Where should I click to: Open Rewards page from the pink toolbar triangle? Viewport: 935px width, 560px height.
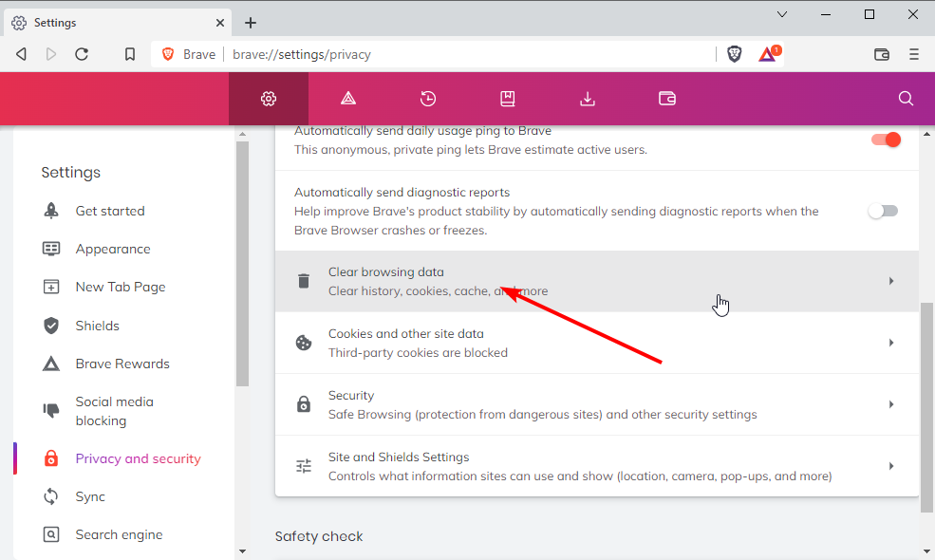pyautogui.click(x=348, y=99)
